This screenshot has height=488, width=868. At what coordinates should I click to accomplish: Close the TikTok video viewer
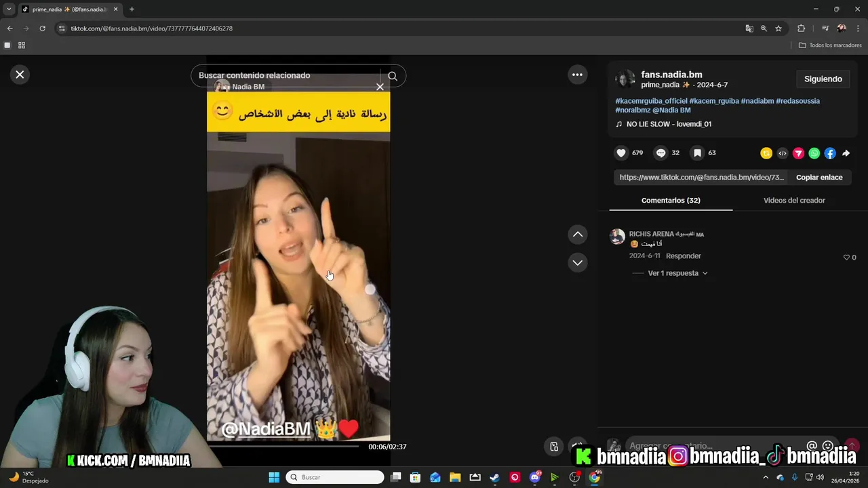(x=20, y=75)
